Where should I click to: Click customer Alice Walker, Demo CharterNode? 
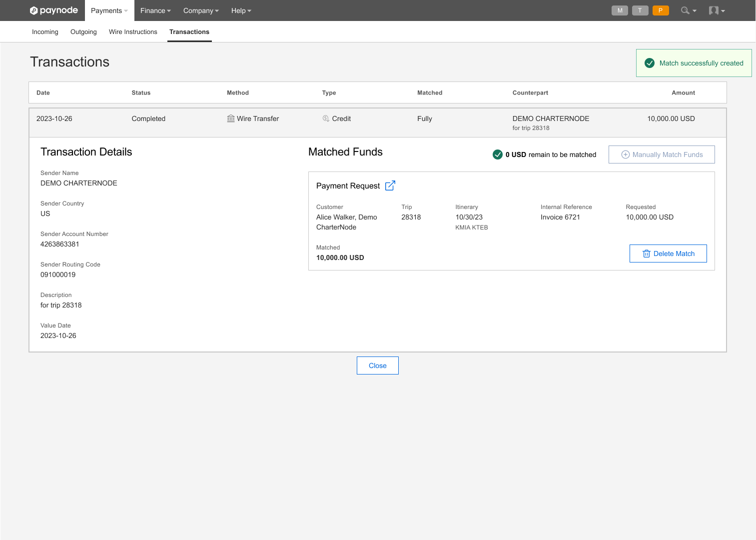(x=347, y=222)
